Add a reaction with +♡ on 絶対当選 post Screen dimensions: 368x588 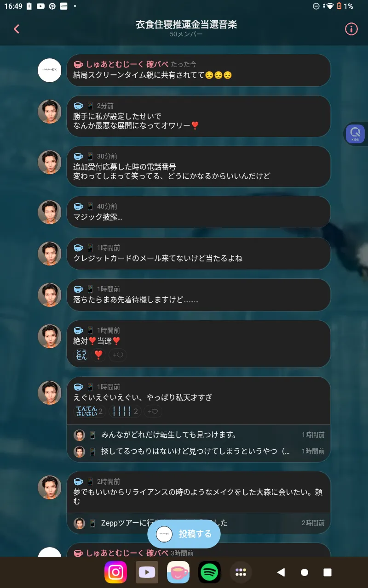click(118, 355)
